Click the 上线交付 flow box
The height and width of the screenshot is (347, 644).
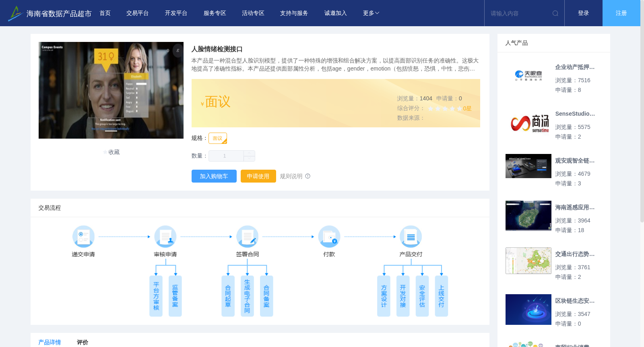(442, 296)
